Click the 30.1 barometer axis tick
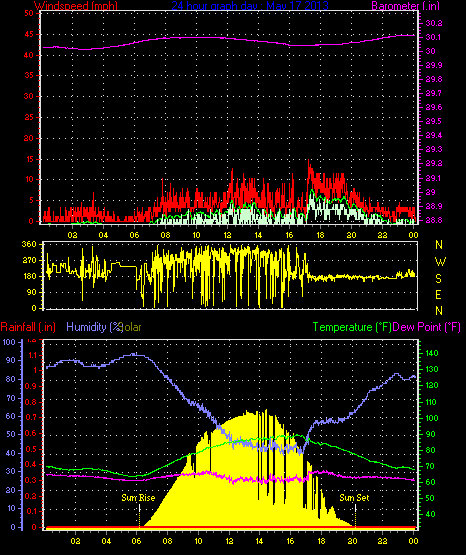The image size is (466, 555). click(x=434, y=37)
